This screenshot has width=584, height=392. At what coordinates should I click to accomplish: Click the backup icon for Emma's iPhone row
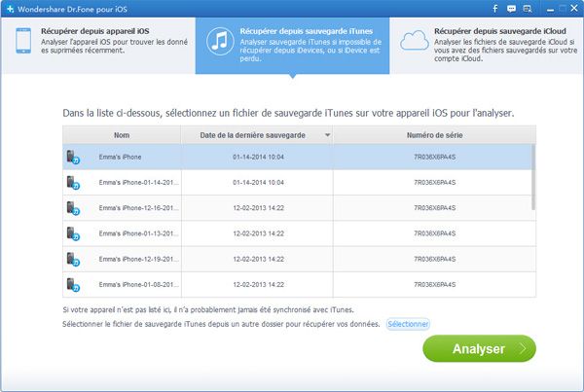click(x=73, y=158)
